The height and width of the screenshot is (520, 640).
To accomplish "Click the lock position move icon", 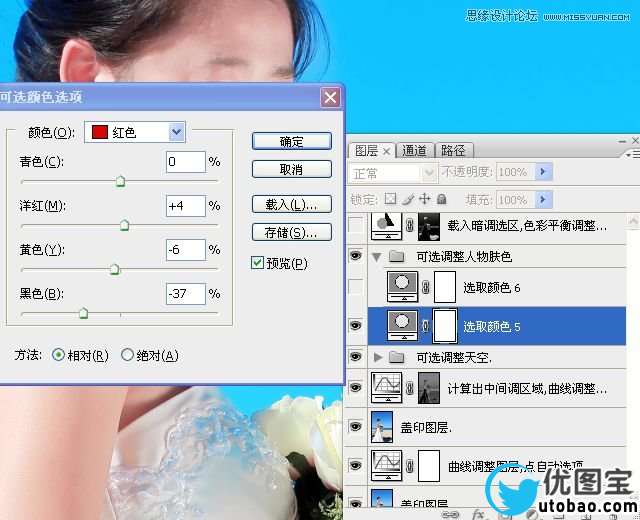I will click(425, 199).
